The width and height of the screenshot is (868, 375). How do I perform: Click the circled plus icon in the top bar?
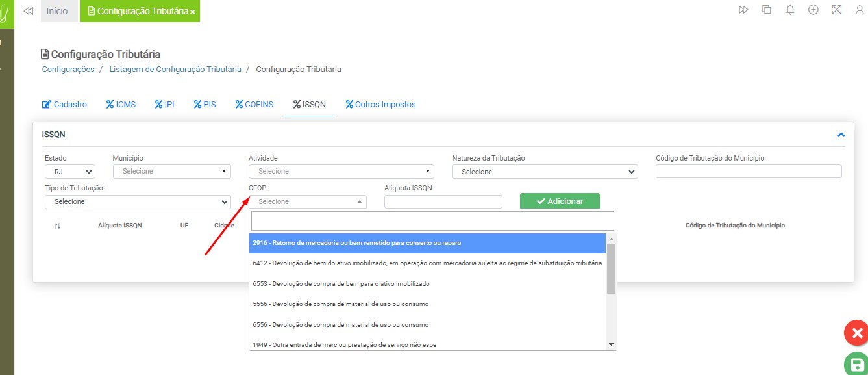[813, 10]
